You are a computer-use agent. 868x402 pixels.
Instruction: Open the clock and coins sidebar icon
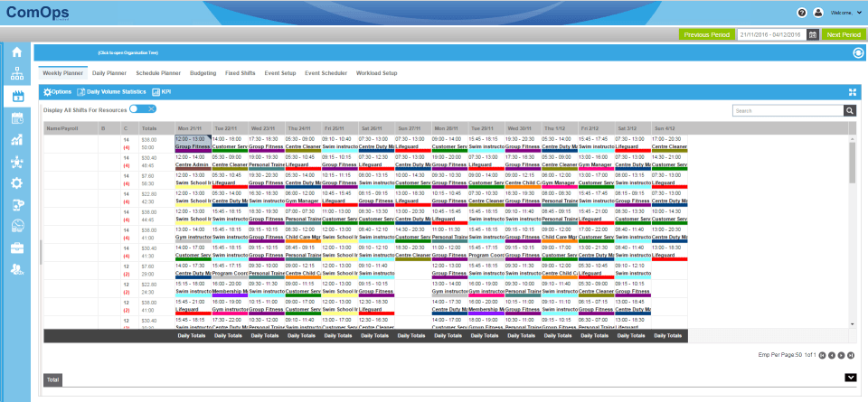coord(16,226)
